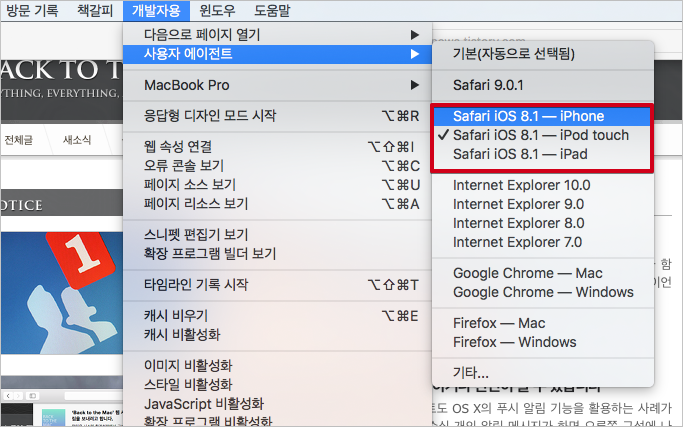Viewport: 683px width, 427px height.
Task: Select Safari iOS 8.1 — iPad
Action: tap(543, 154)
